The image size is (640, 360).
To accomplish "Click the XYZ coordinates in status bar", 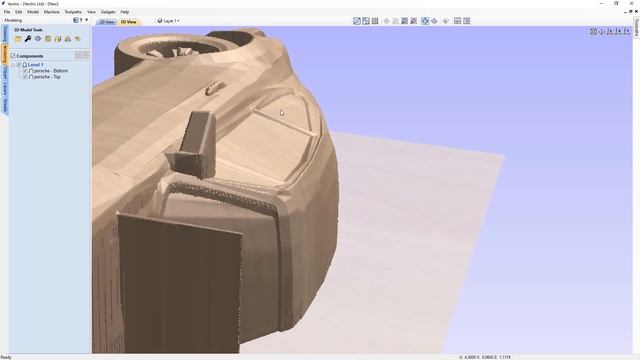I will 485,357.
